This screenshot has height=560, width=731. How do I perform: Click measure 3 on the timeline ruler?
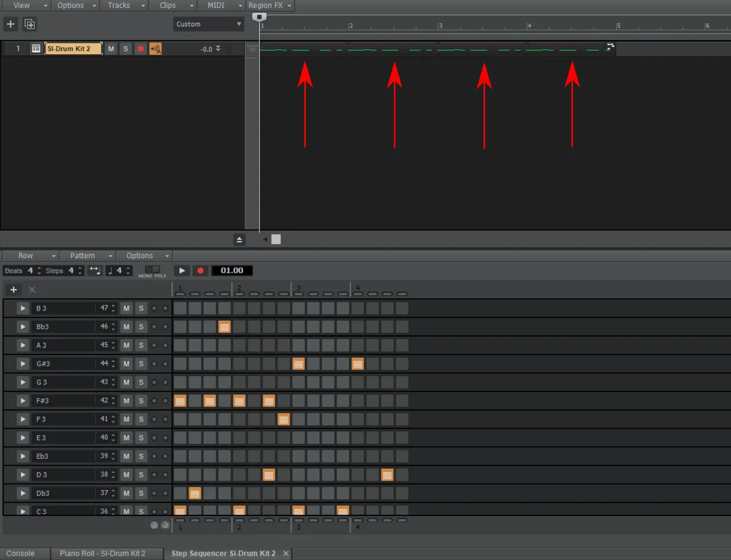(440, 26)
